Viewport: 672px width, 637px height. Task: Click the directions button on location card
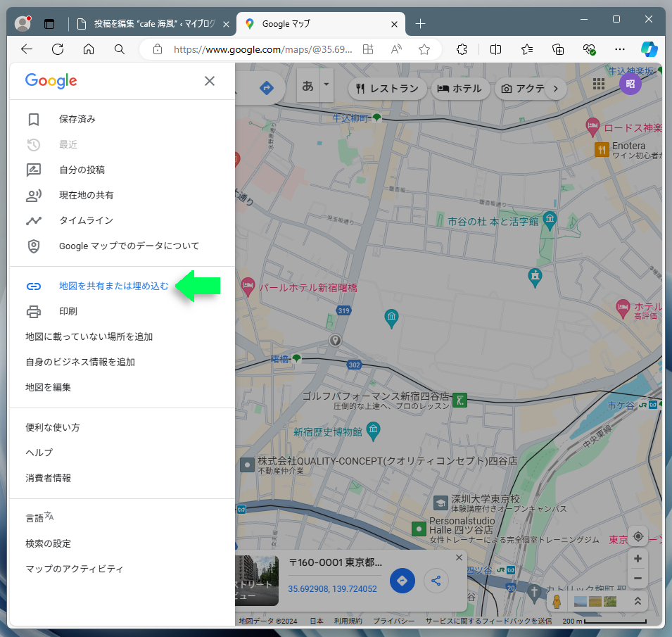tap(402, 581)
